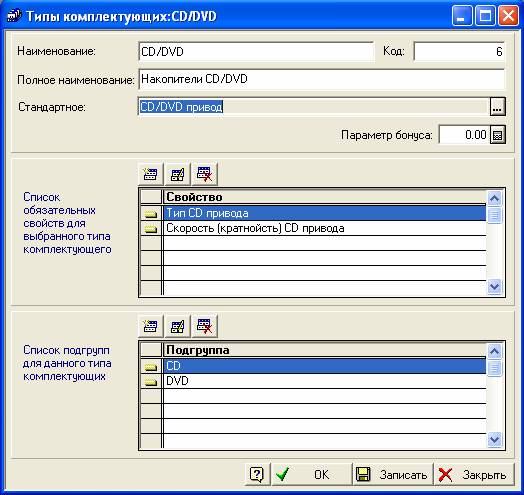524x495 pixels.
Task: Click the window title bar application icon
Action: (14, 16)
